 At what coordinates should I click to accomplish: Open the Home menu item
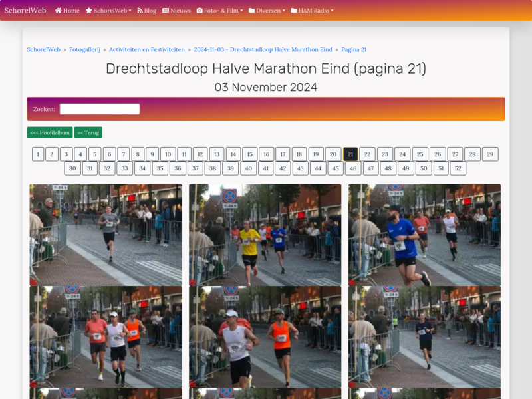(x=67, y=11)
